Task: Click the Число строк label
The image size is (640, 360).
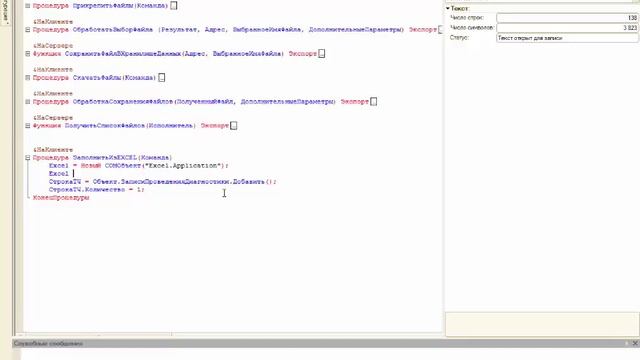Action: tap(467, 18)
